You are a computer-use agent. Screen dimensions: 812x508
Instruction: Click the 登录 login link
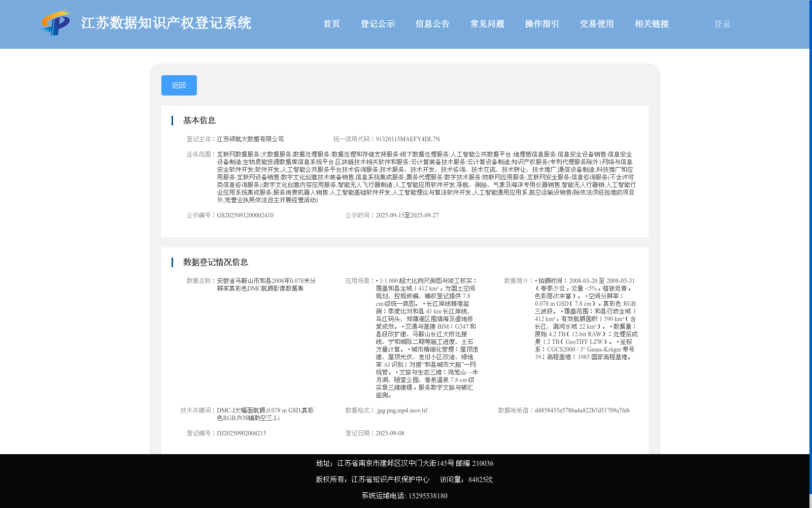[721, 24]
